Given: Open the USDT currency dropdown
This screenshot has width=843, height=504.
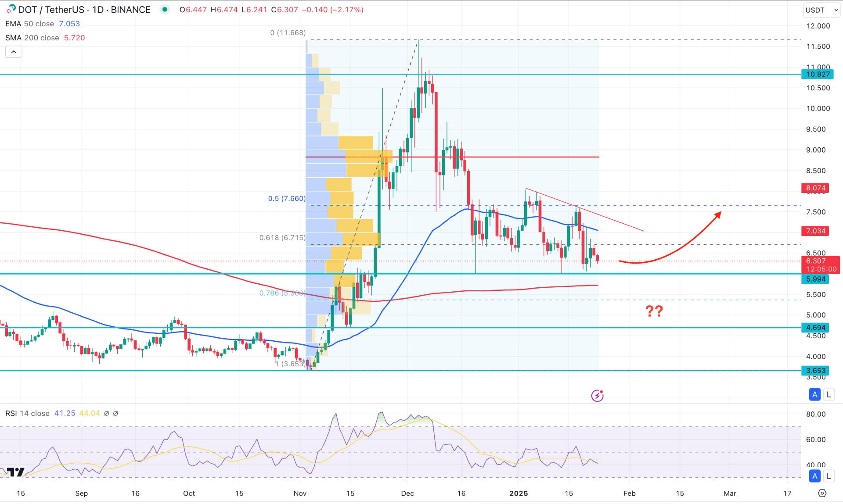Looking at the screenshot, I should [821, 10].
